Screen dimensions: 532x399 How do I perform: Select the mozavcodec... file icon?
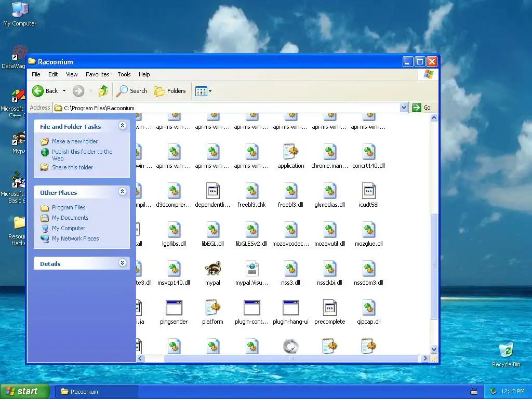click(x=291, y=230)
